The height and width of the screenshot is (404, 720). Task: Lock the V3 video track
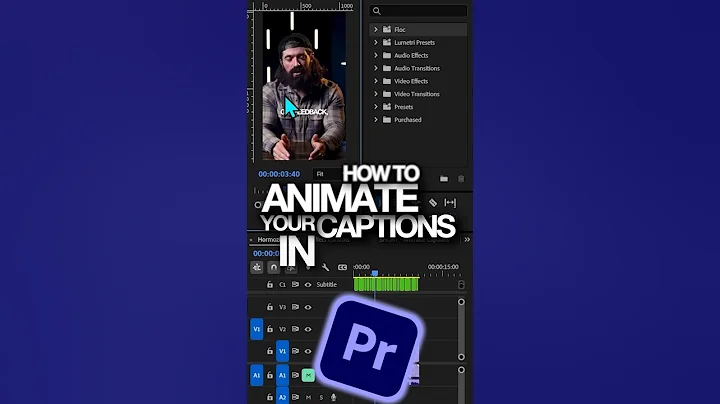pos(270,307)
